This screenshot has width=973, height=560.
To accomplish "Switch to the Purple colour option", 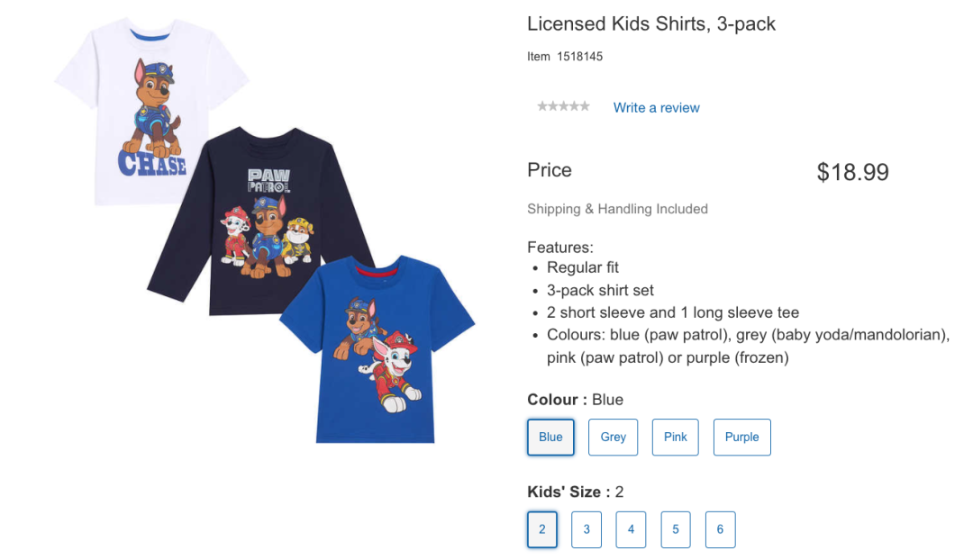I will click(x=741, y=437).
